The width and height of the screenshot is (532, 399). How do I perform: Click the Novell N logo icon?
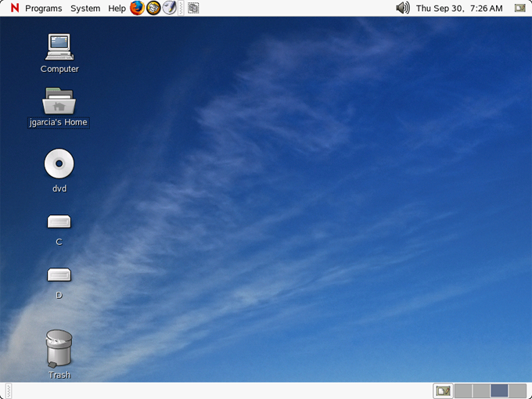[15, 8]
